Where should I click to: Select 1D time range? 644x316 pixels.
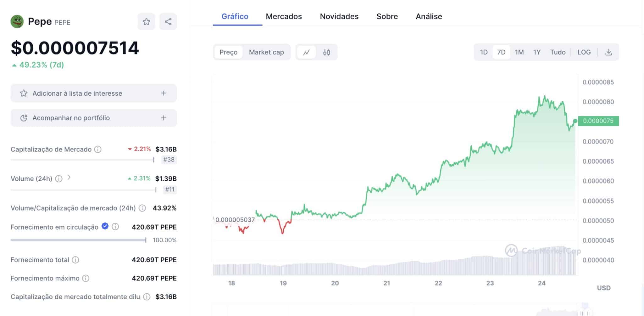tap(484, 52)
